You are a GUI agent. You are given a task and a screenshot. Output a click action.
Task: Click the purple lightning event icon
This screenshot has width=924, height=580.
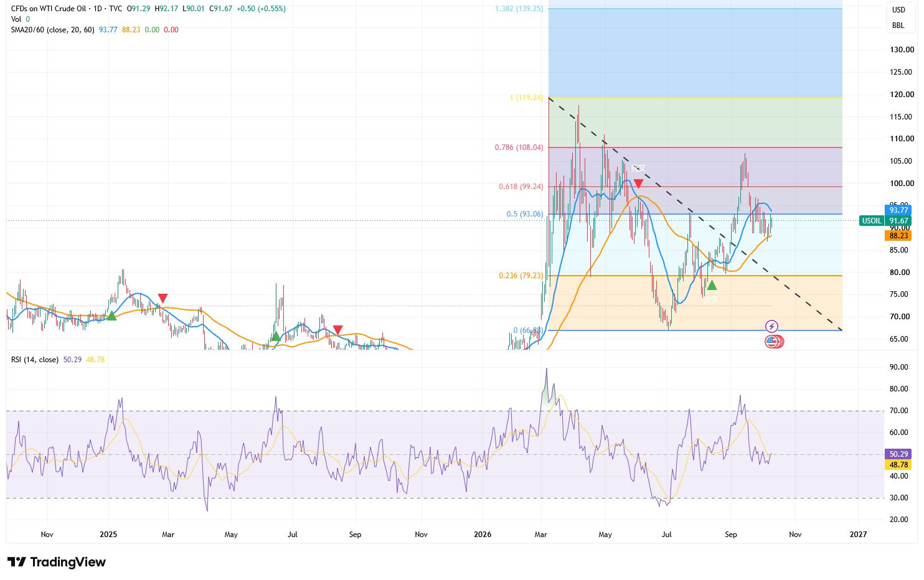tap(771, 327)
